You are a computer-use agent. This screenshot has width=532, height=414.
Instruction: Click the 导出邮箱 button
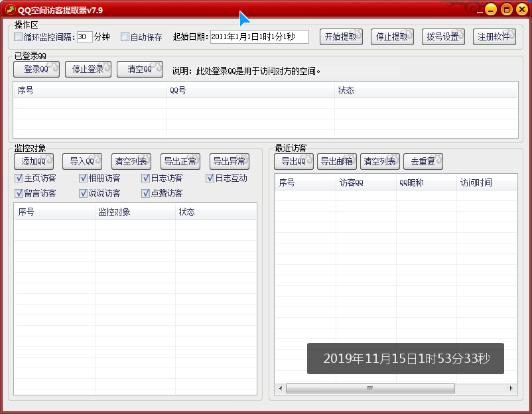pos(337,161)
